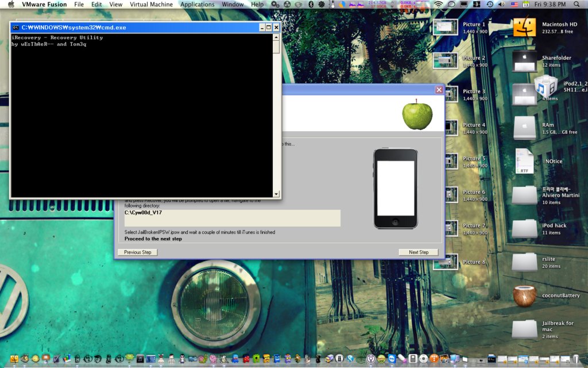This screenshot has height=368, width=588.
Task: Select the Alviero Martini folder
Action: (524, 195)
